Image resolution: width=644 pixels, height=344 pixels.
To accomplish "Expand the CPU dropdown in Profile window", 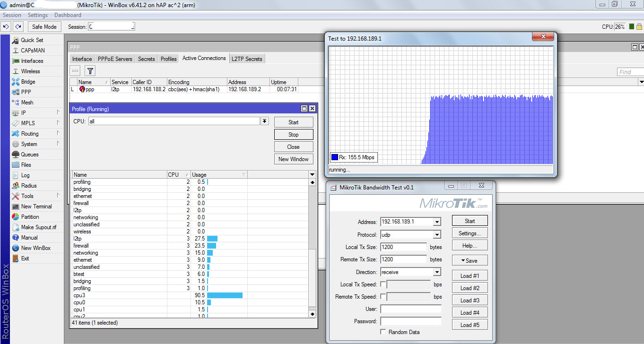I will pos(265,121).
